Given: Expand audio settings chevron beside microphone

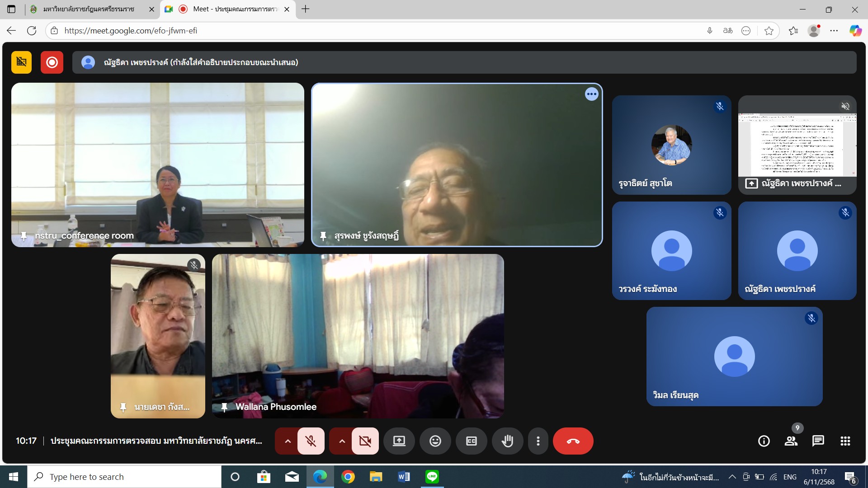Looking at the screenshot, I should tap(288, 441).
